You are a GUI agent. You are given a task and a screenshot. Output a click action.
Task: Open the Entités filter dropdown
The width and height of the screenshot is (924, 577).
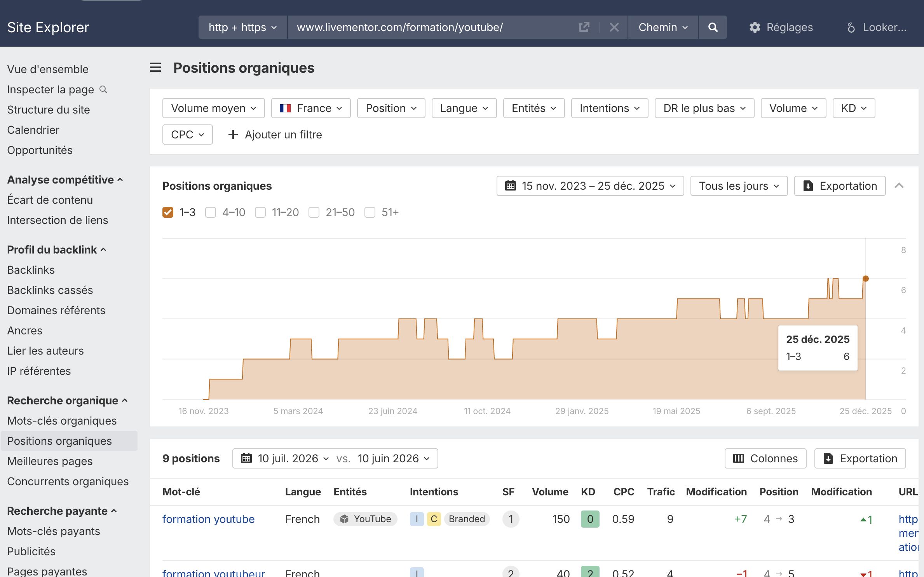pyautogui.click(x=534, y=108)
